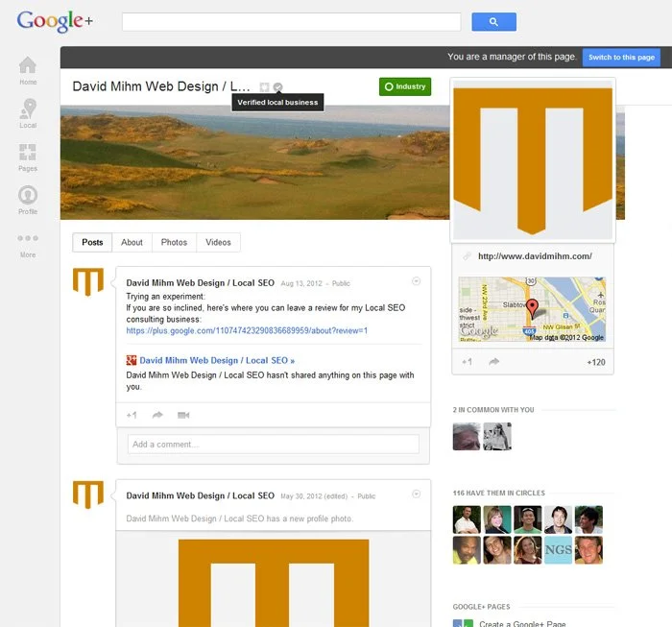Viewport: 672px width, 627px height.
Task: Click the verified checkmark badge next to page name
Action: (277, 87)
